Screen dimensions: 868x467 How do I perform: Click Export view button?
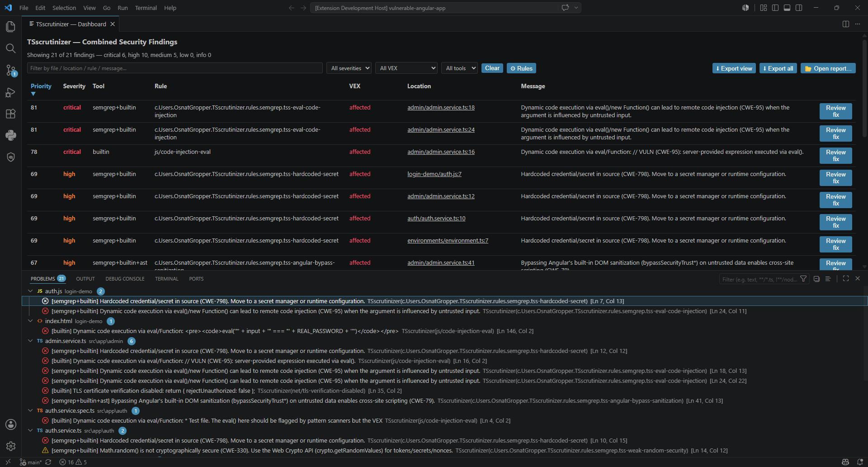coord(734,68)
